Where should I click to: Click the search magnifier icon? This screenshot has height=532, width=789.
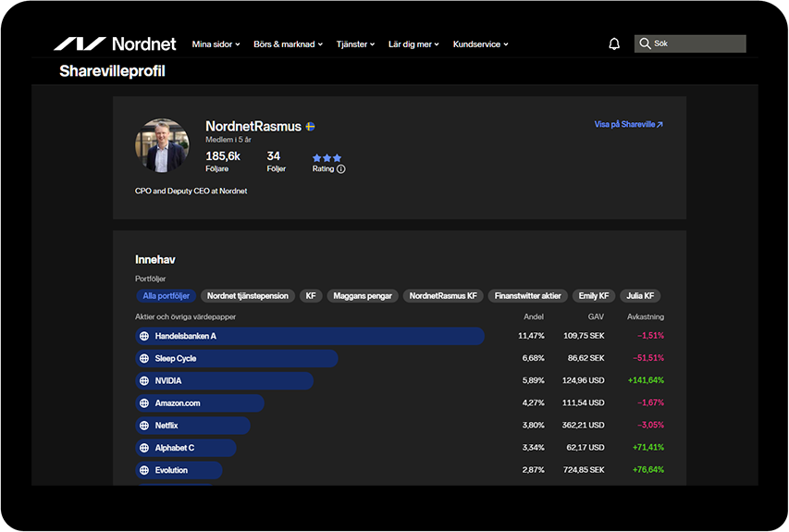[645, 43]
